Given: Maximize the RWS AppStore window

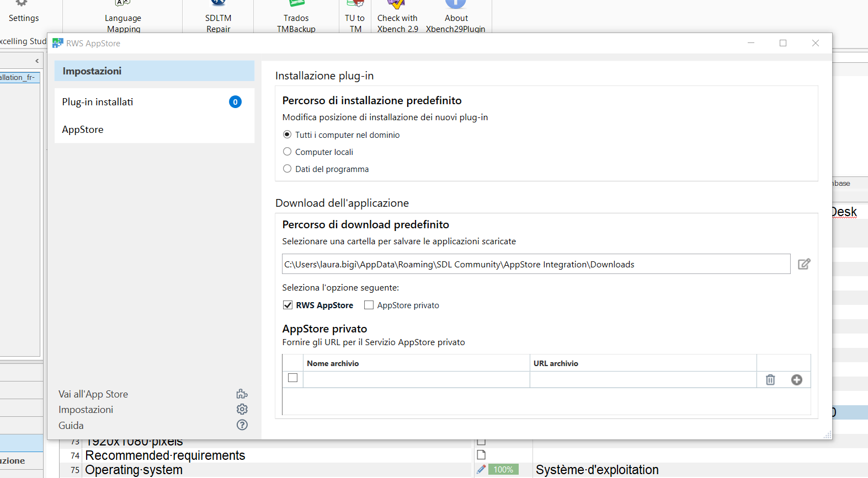Looking at the screenshot, I should click(783, 43).
